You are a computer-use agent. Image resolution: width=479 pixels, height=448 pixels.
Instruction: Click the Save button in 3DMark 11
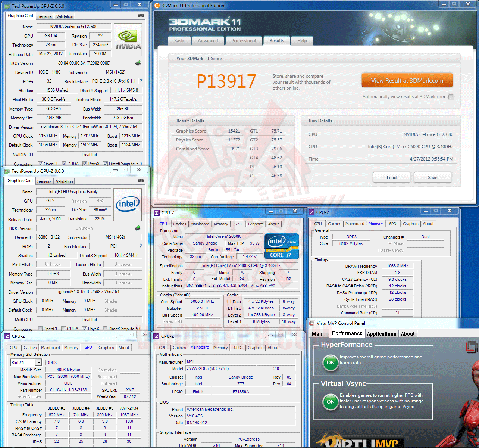[433, 178]
